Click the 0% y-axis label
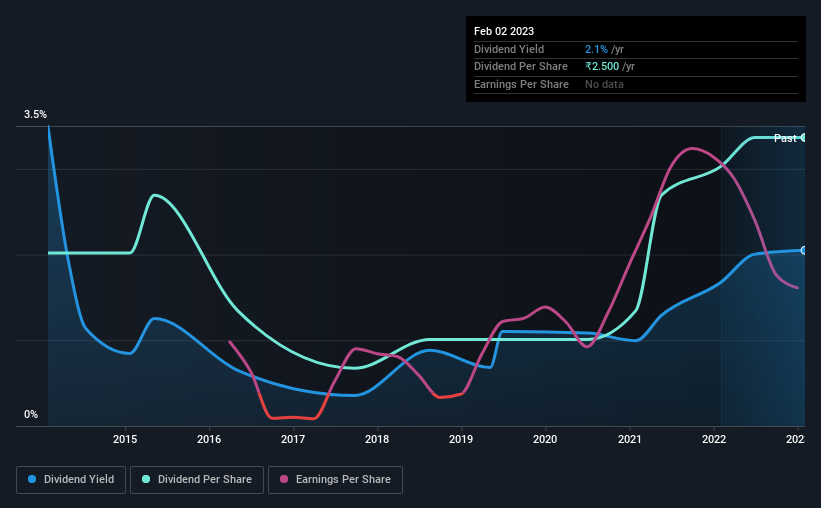The image size is (821, 508). tap(31, 414)
